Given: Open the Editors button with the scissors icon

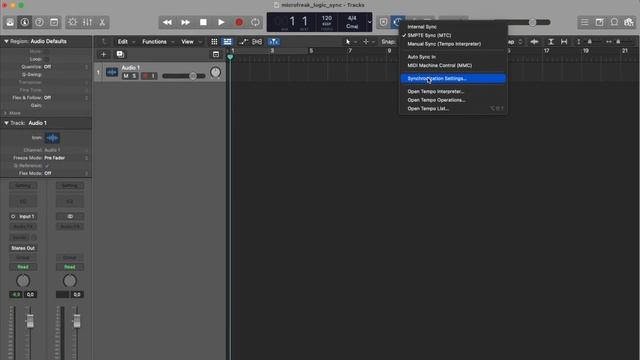Looking at the screenshot, I should pyautogui.click(x=102, y=22).
